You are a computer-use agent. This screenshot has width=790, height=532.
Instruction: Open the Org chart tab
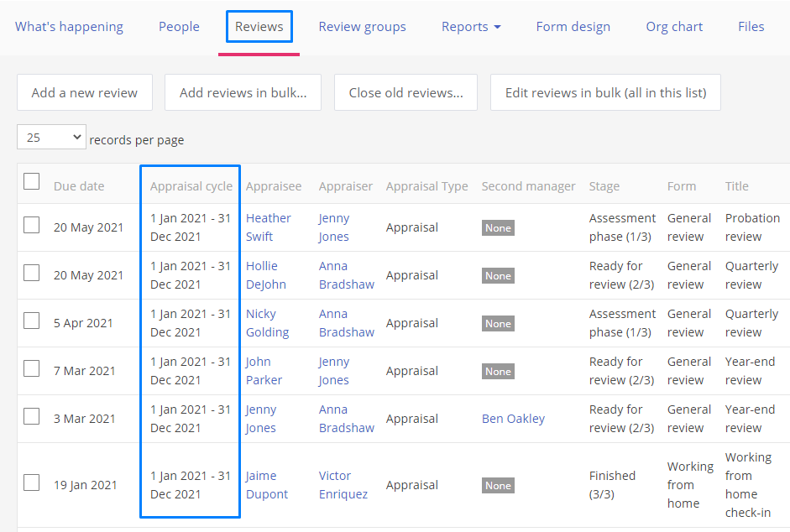coord(674,27)
